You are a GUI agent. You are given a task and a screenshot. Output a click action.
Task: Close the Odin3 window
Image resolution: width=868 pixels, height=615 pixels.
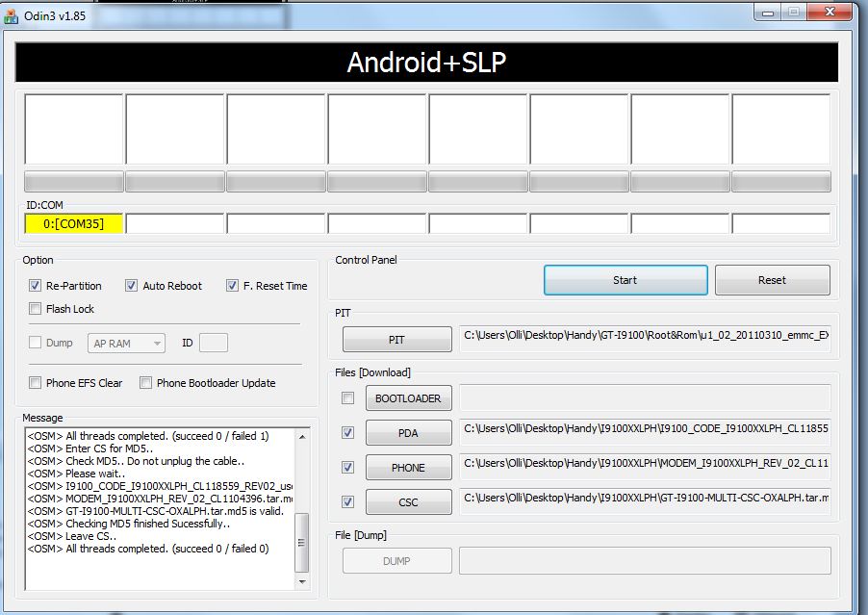pos(830,12)
